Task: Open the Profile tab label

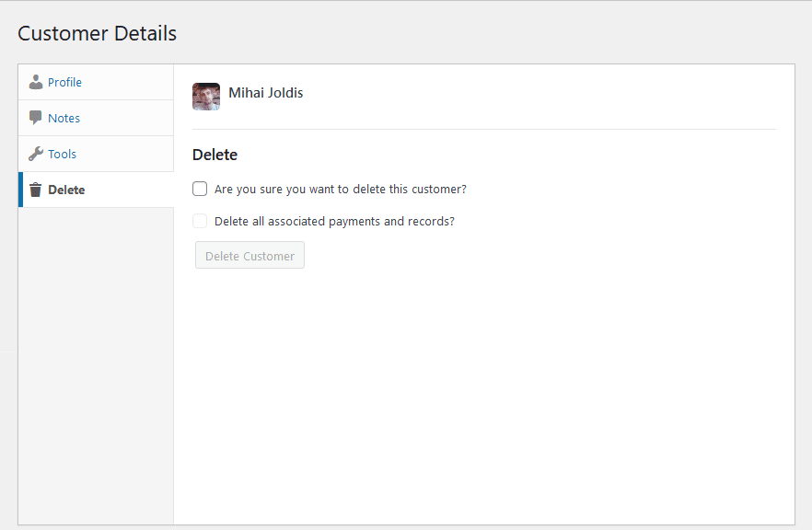Action: tap(64, 82)
